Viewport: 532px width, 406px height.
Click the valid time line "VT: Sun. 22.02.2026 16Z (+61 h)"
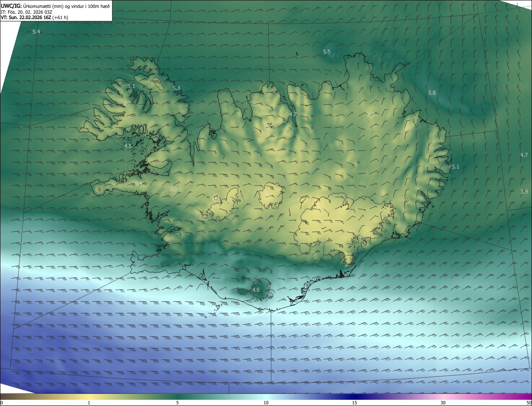[35, 17]
